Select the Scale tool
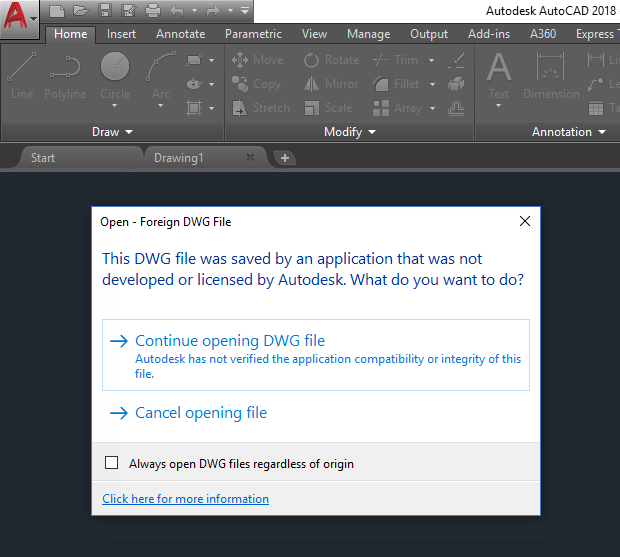The height and width of the screenshot is (557, 620). (x=328, y=108)
